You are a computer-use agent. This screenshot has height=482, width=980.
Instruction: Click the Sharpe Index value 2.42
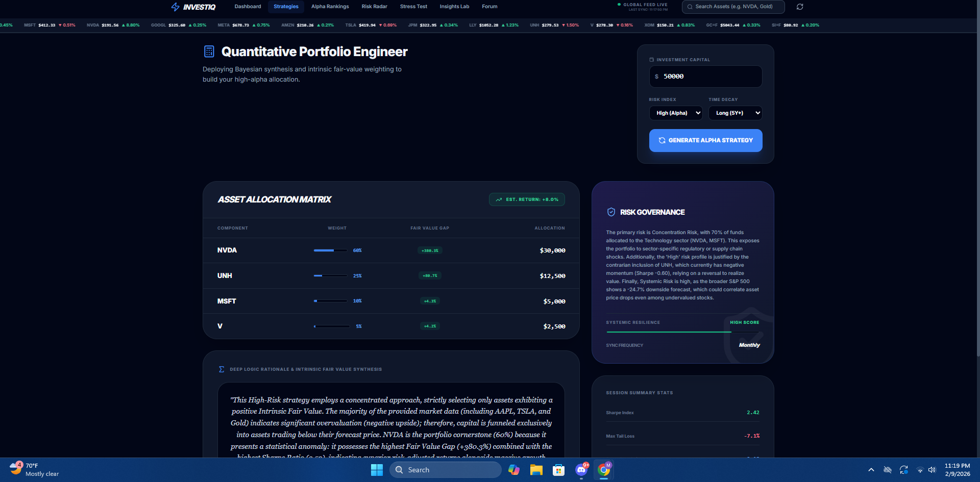[x=753, y=413]
